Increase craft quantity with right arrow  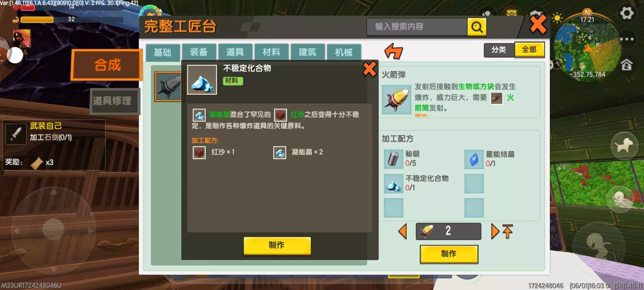pyautogui.click(x=495, y=231)
